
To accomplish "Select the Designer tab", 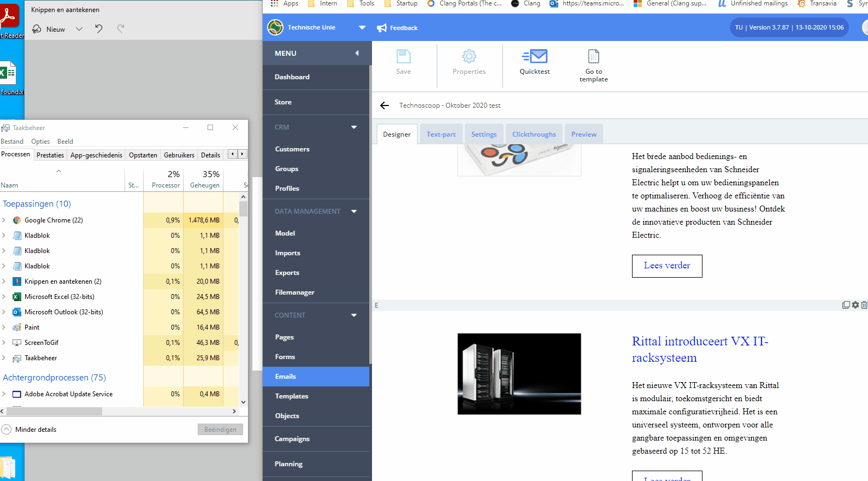I will click(397, 134).
